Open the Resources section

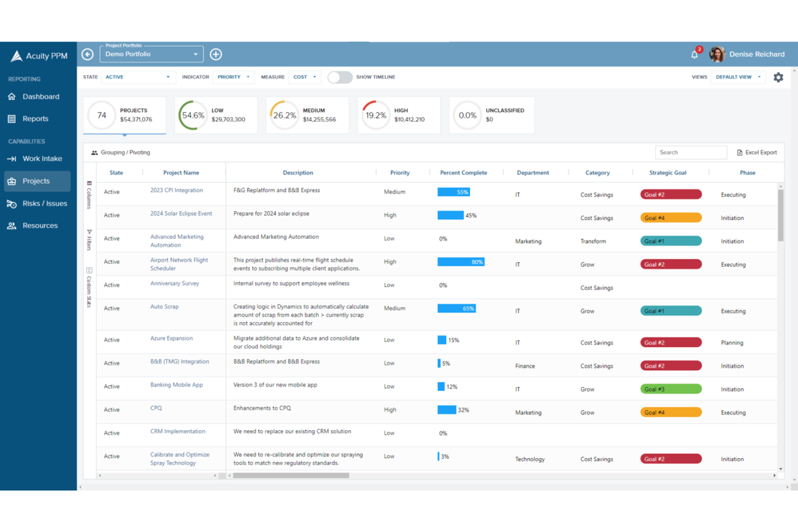coord(39,225)
